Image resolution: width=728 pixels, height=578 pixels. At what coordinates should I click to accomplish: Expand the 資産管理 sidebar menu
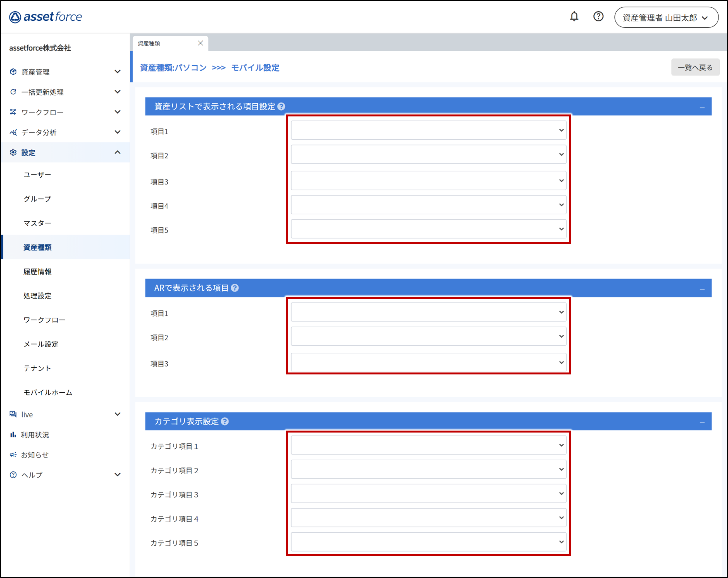tap(118, 71)
